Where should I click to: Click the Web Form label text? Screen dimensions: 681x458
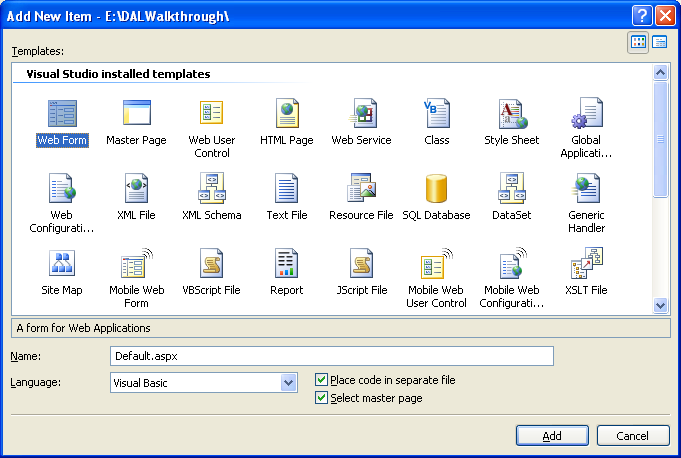(62, 140)
